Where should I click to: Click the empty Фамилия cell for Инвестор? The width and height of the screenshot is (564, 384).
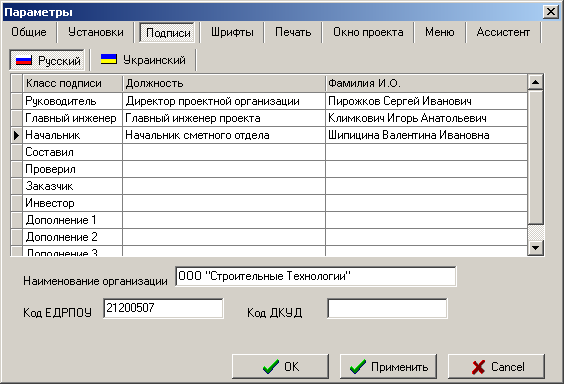(426, 203)
